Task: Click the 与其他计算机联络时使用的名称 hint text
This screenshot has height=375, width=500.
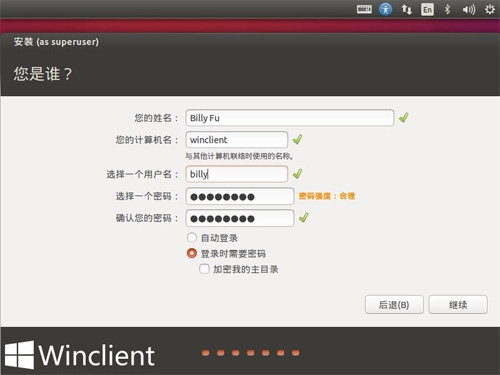Action: (239, 156)
